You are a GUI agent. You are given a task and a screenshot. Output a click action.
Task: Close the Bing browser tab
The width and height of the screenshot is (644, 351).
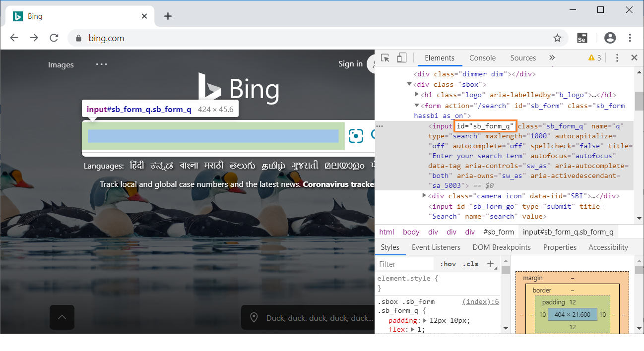click(x=144, y=16)
